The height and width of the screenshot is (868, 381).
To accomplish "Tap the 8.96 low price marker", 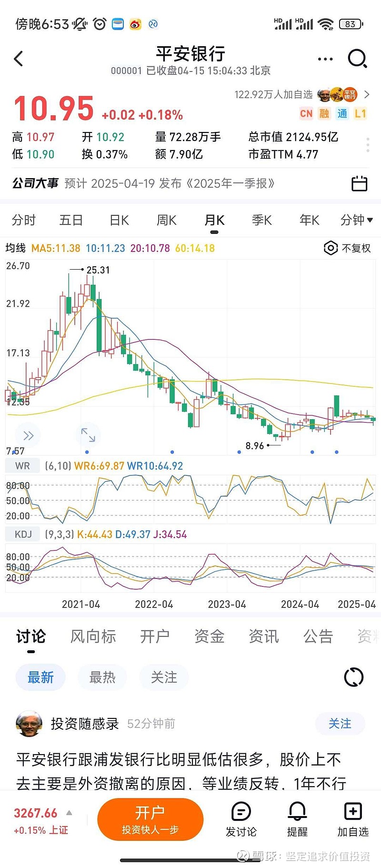I will [255, 445].
